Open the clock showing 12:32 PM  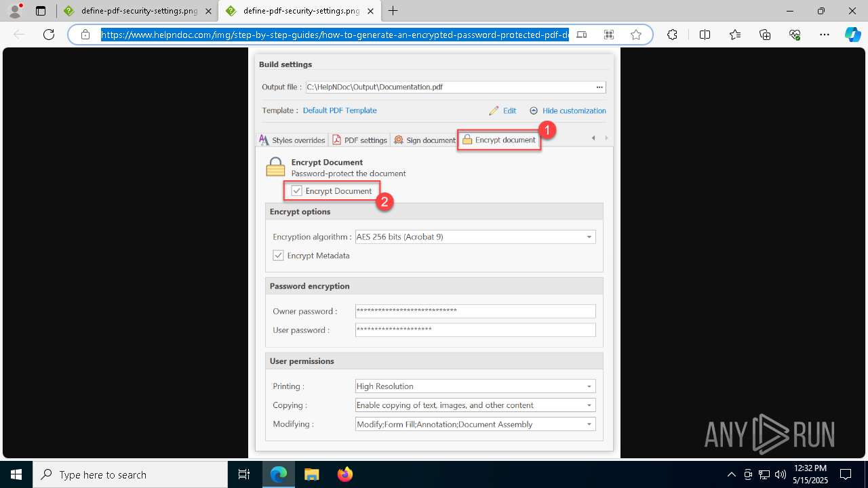tap(810, 474)
